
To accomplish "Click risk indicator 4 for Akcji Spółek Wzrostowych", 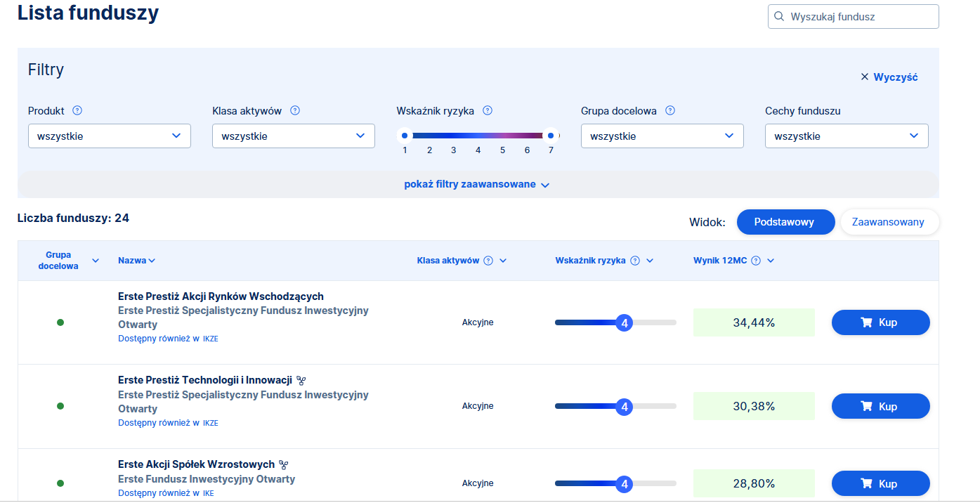I will point(624,483).
